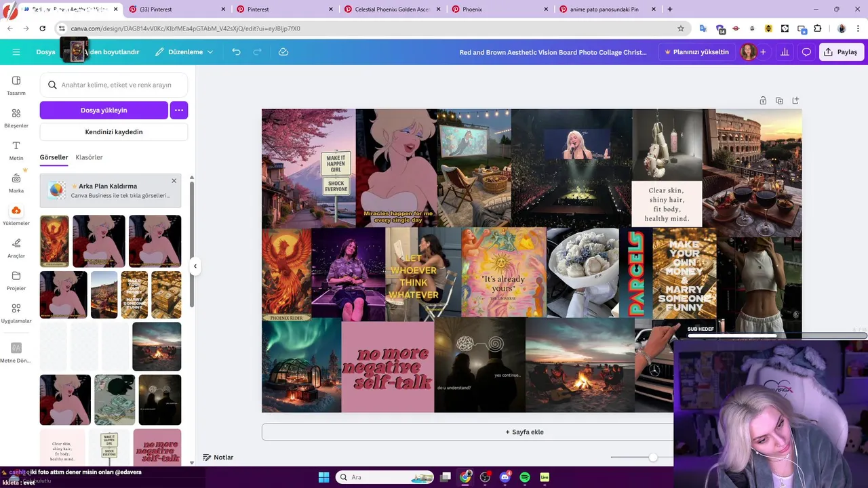The width and height of the screenshot is (868, 488).
Task: Check the cloud save status icon
Action: click(283, 52)
